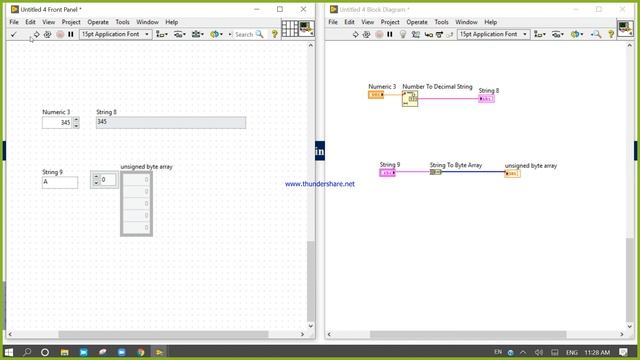The image size is (640, 360).
Task: Open Edit menu in Front Panel window
Action: pos(30,22)
